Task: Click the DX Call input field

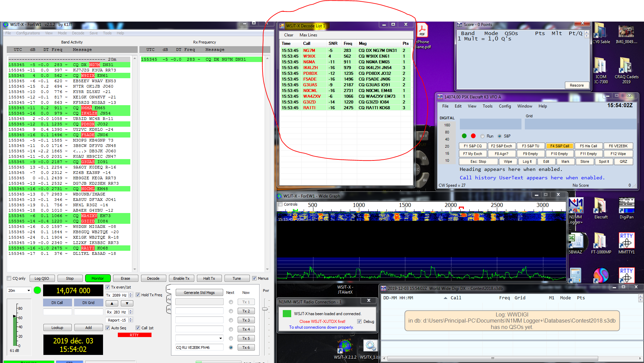Action: 57,312
